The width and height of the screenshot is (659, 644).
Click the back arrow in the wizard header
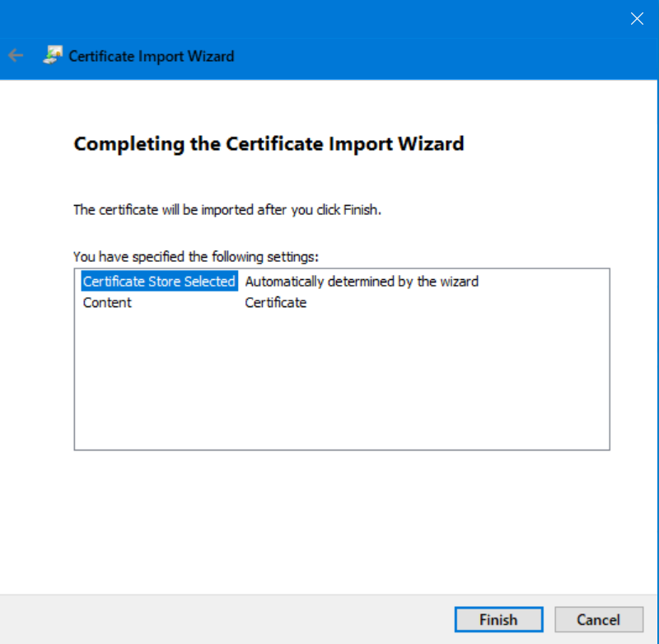click(15, 56)
